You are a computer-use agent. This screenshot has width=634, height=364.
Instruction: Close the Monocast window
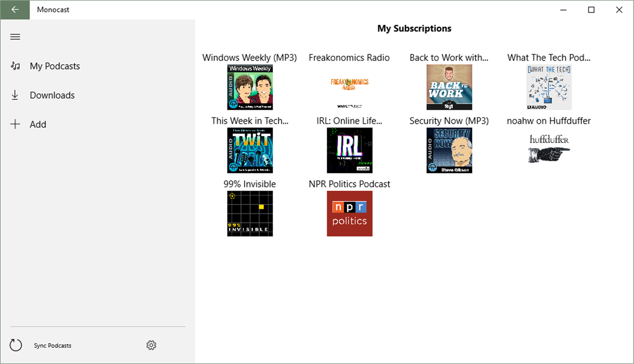click(x=619, y=10)
